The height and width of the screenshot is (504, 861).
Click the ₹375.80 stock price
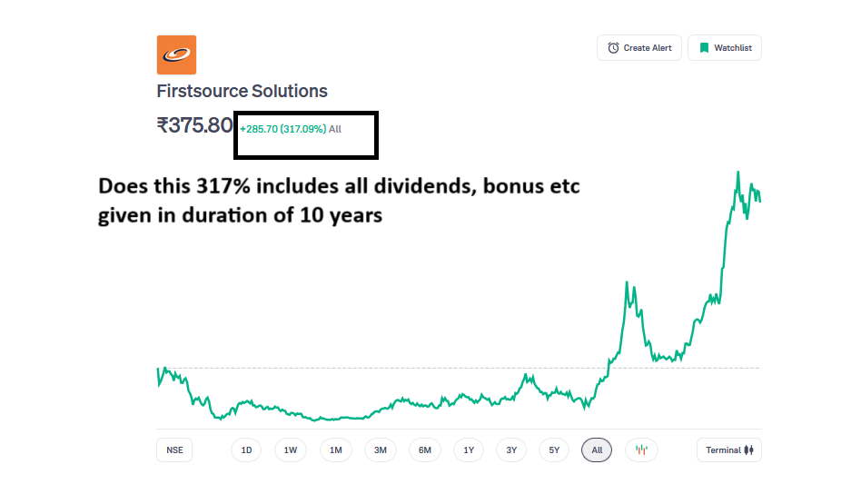[x=194, y=126]
